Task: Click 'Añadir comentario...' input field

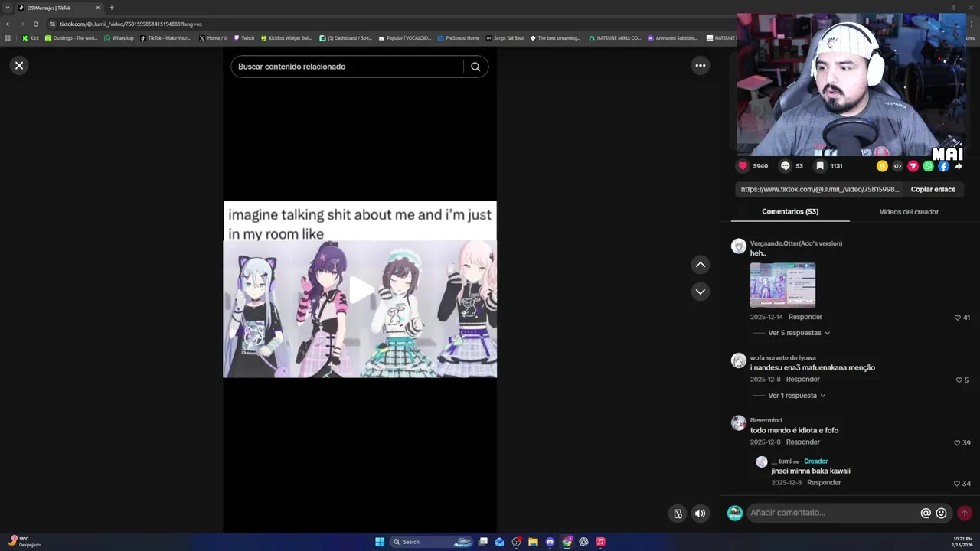Action: pos(832,513)
